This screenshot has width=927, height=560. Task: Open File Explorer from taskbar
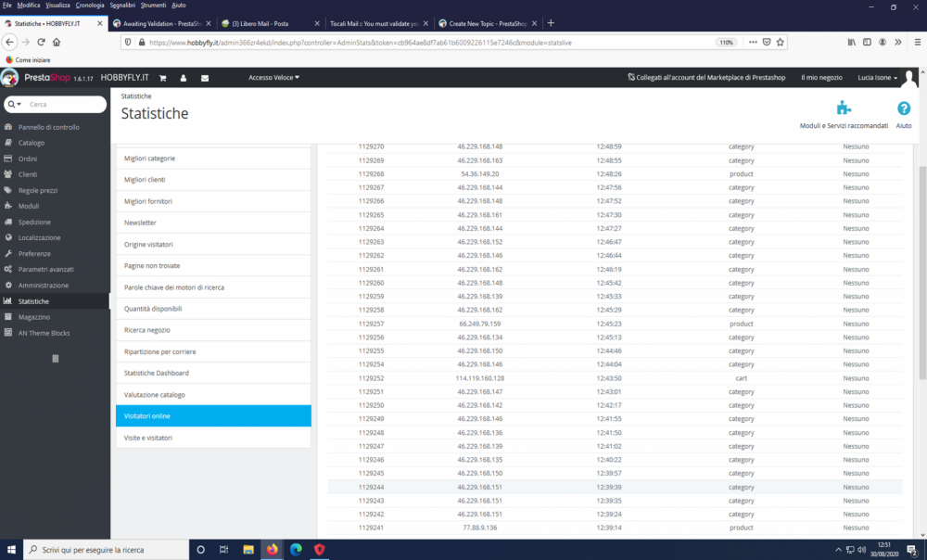tap(248, 550)
